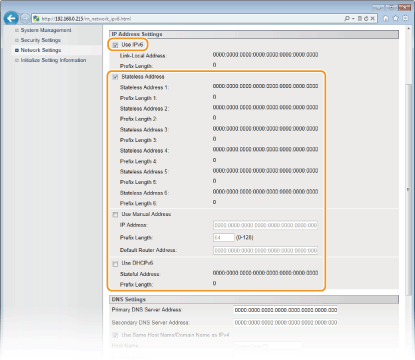Image resolution: width=415 pixels, height=360 pixels.
Task: Open the browser Home icon
Action: point(386,18)
